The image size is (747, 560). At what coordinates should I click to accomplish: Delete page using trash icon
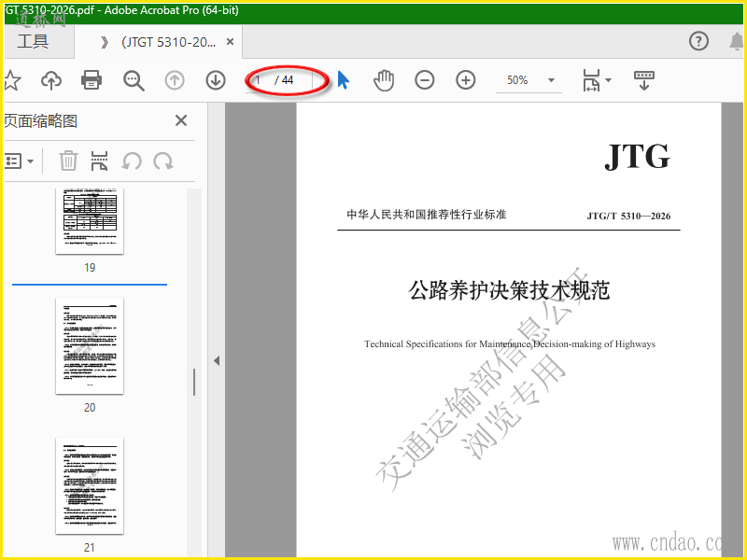[x=68, y=161]
